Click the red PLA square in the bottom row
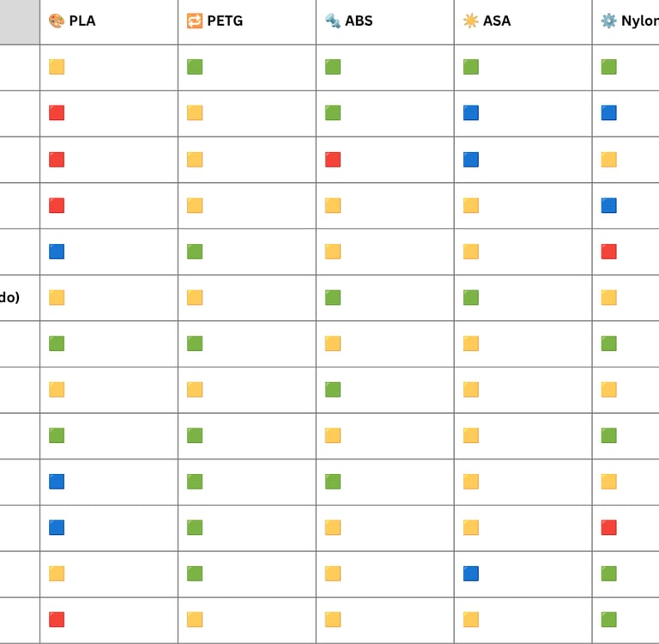The image size is (659, 644). coord(57,619)
